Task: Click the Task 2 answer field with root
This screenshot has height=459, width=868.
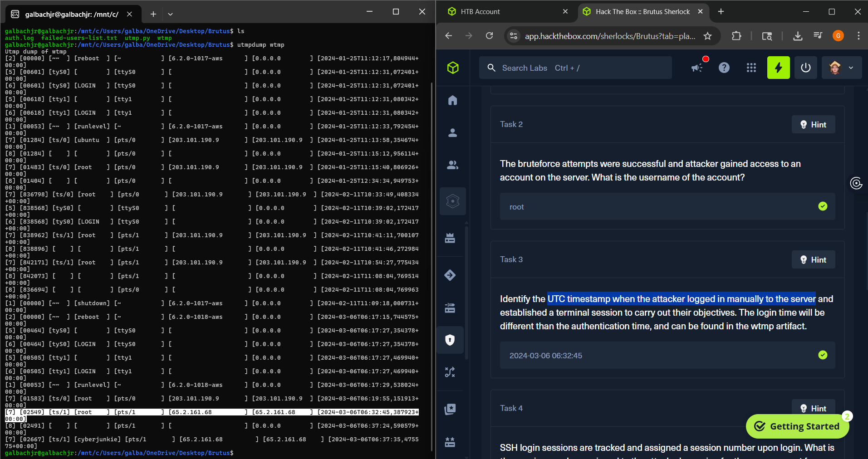Action: 667,206
